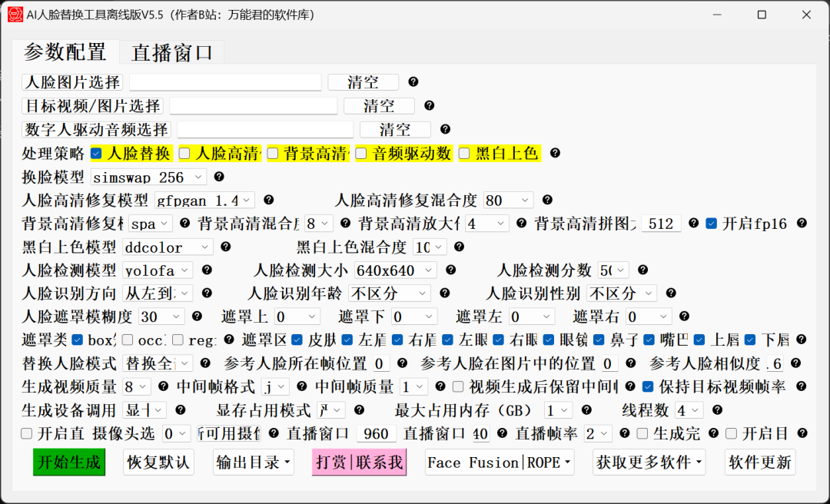Click help icon beside ddcolor dropdown
The height and width of the screenshot is (504, 830).
225,246
